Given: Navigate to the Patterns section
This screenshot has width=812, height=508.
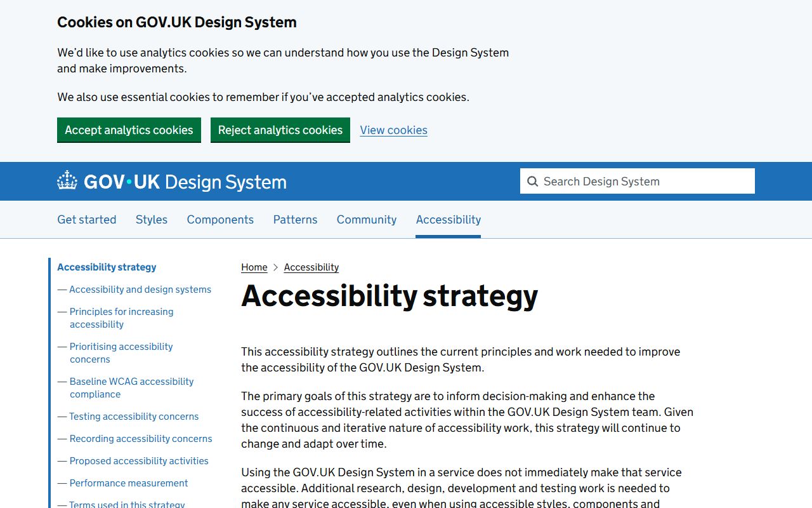Looking at the screenshot, I should click(x=295, y=219).
